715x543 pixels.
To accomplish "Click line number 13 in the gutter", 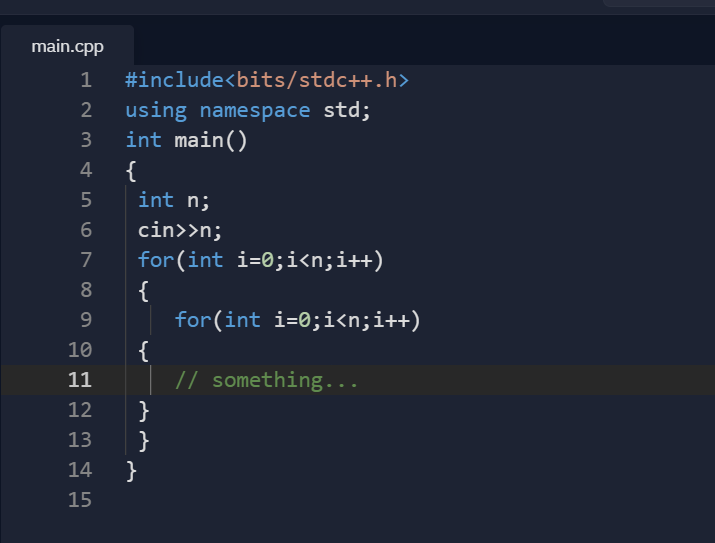I will 79,440.
